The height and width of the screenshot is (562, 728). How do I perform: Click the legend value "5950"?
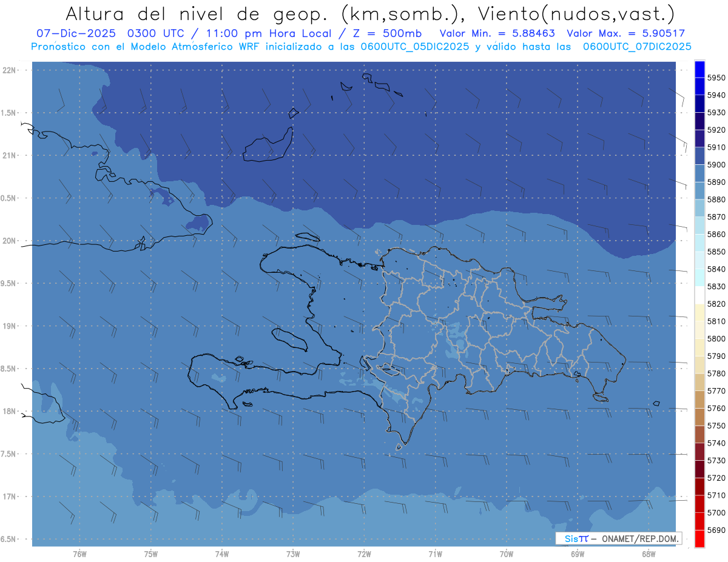(x=716, y=78)
